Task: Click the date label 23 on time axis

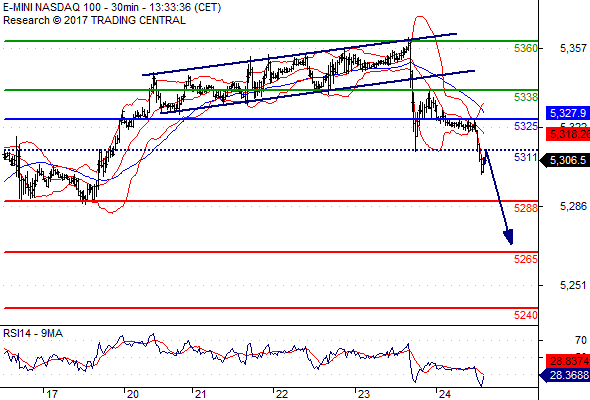Action: [363, 394]
